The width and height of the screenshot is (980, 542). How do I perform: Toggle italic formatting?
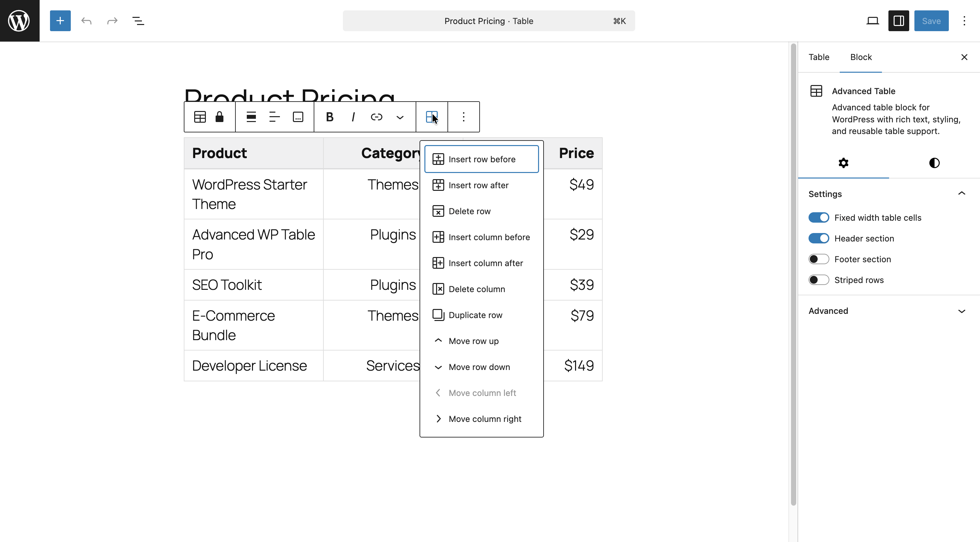pos(353,117)
